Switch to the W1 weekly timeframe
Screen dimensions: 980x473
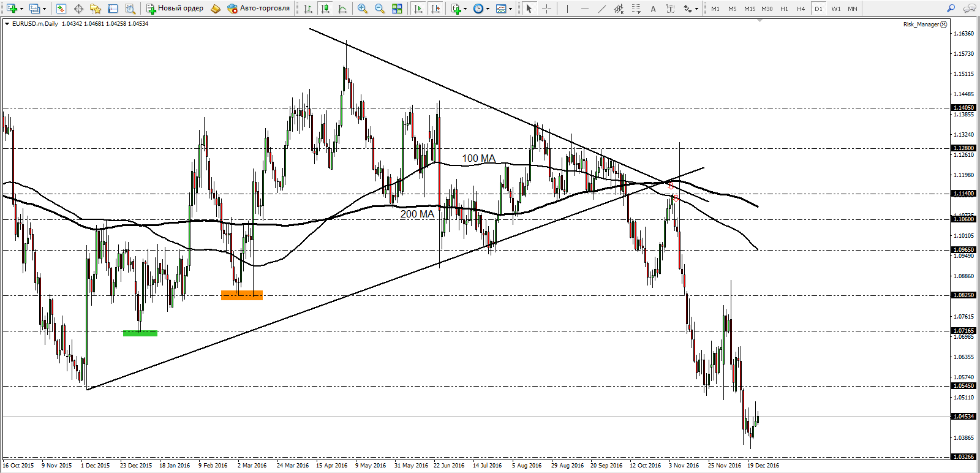click(x=835, y=9)
